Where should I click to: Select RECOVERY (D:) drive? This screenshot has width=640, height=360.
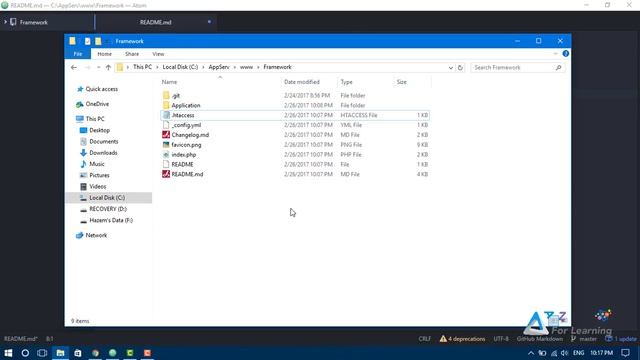pyautogui.click(x=108, y=209)
